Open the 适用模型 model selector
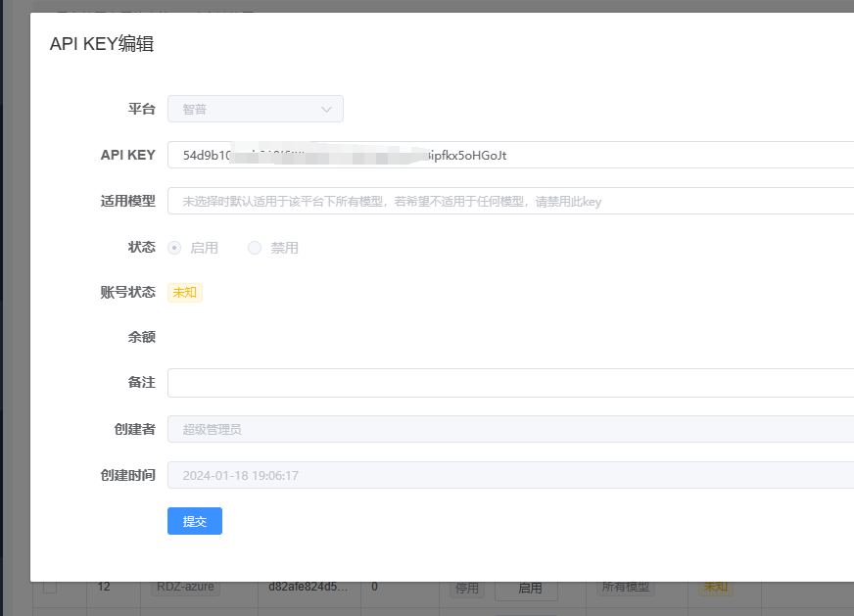The image size is (854, 616). coord(511,201)
